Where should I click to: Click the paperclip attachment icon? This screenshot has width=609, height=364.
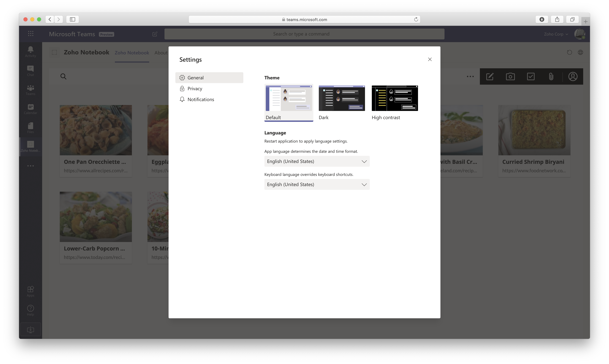click(551, 76)
